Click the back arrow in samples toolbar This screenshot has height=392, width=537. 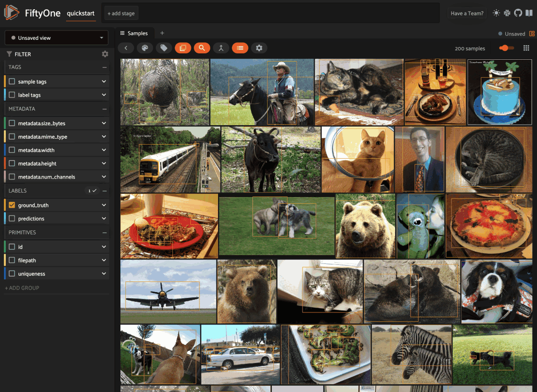(126, 48)
